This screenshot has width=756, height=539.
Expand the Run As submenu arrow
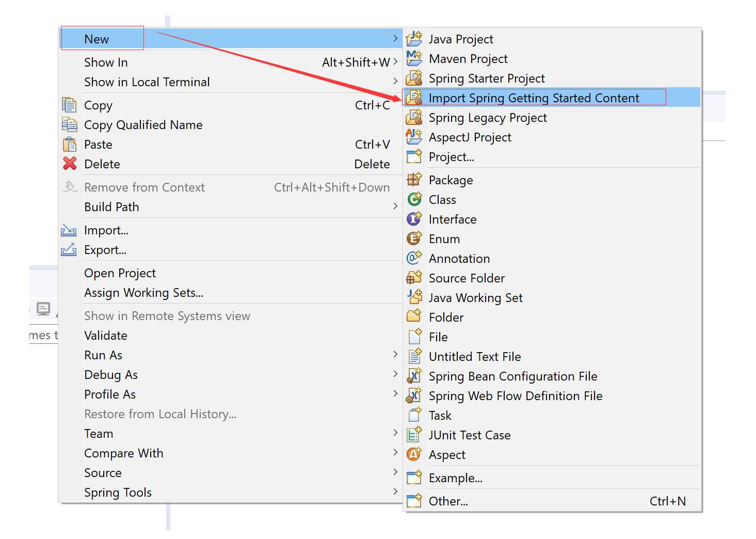tap(395, 355)
